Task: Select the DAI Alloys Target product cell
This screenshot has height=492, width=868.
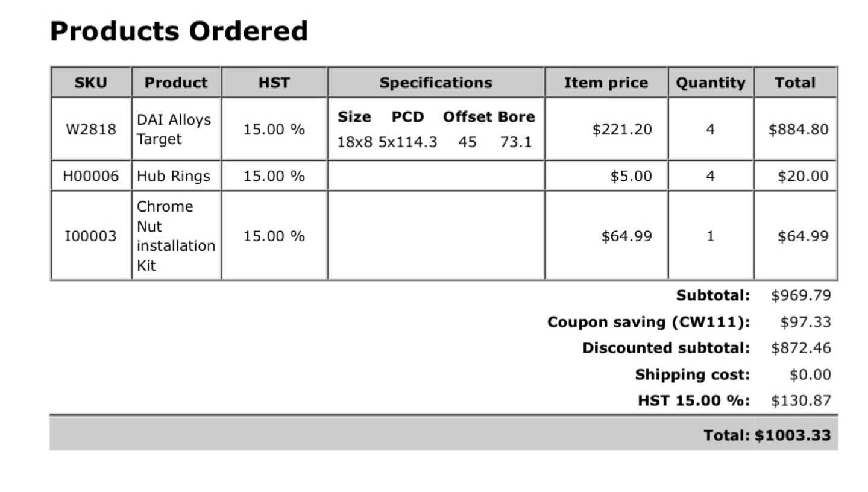Action: [176, 129]
